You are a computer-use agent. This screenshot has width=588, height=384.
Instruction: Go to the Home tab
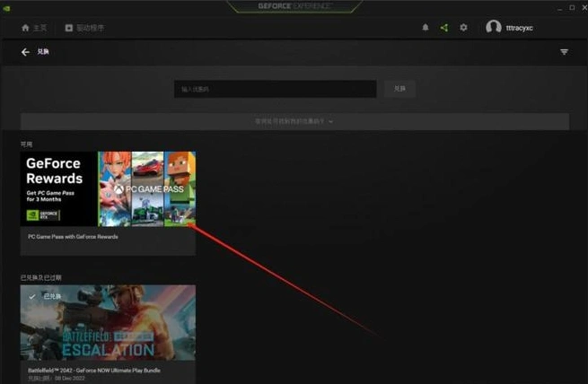coord(34,28)
